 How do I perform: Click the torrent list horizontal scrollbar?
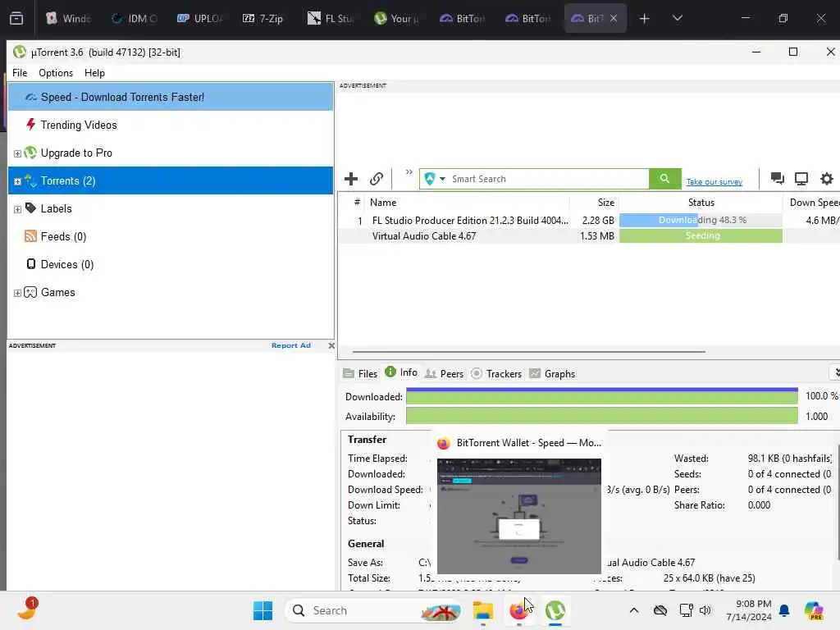(x=529, y=352)
